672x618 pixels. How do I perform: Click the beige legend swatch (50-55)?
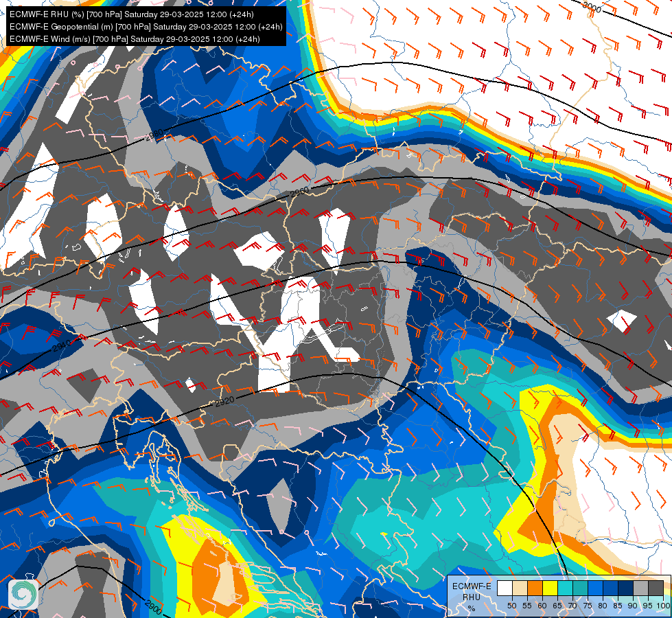[520, 588]
